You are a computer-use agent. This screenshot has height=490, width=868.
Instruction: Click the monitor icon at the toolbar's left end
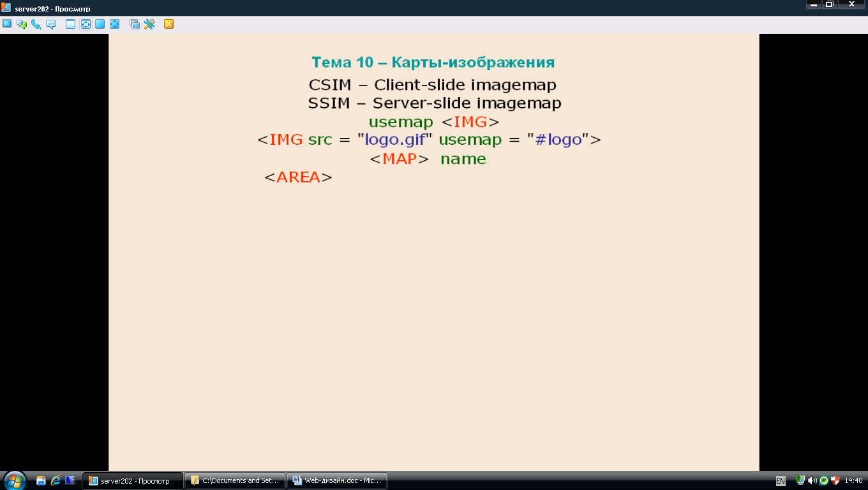tap(7, 24)
